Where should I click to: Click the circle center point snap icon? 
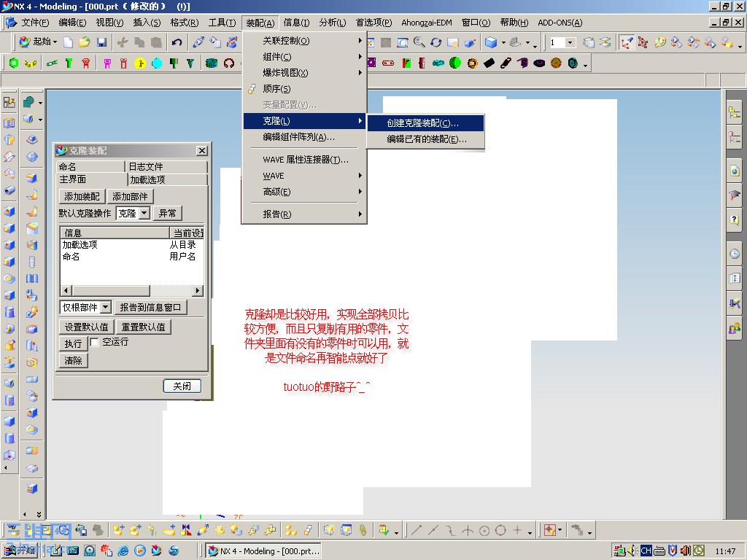coord(484,530)
